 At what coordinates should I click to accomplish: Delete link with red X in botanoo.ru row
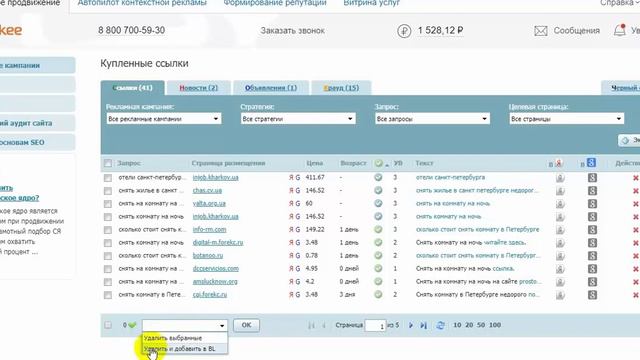[x=636, y=256]
